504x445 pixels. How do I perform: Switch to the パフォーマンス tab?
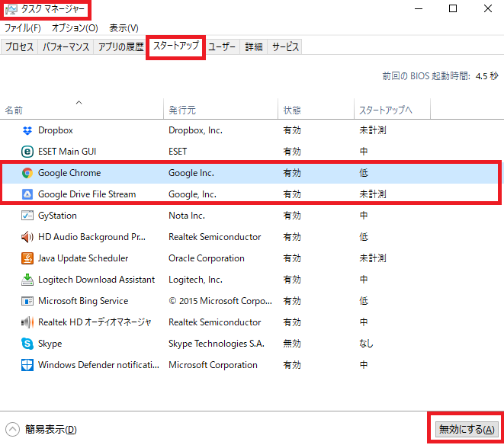pyautogui.click(x=66, y=47)
